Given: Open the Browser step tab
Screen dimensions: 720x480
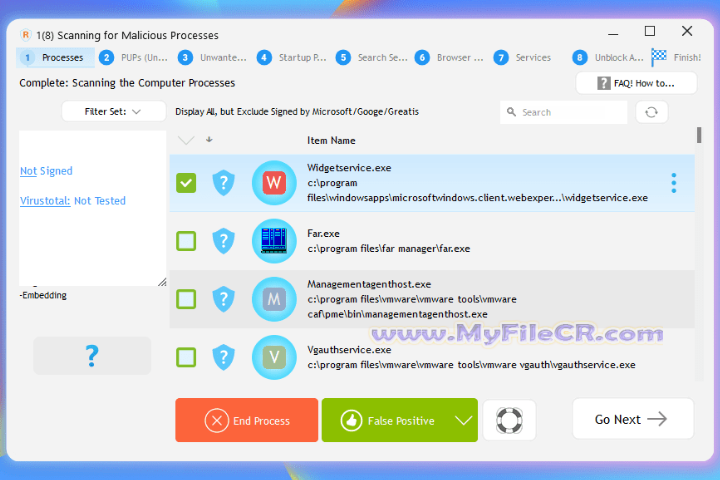Looking at the screenshot, I should click(450, 57).
